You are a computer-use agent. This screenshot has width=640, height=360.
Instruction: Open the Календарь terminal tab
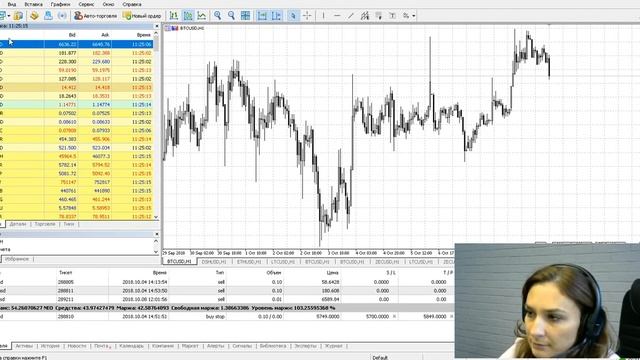tap(131, 346)
